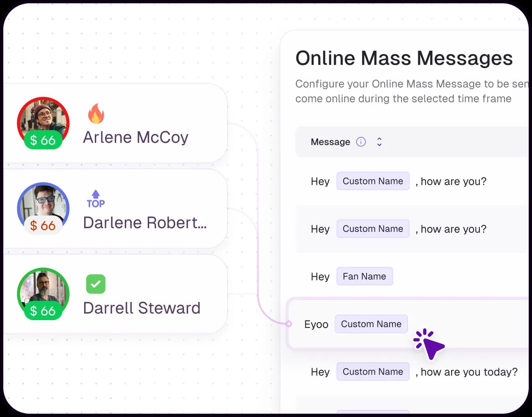532x417 pixels.
Task: Click the Online Mass Messages heading
Action: point(404,58)
